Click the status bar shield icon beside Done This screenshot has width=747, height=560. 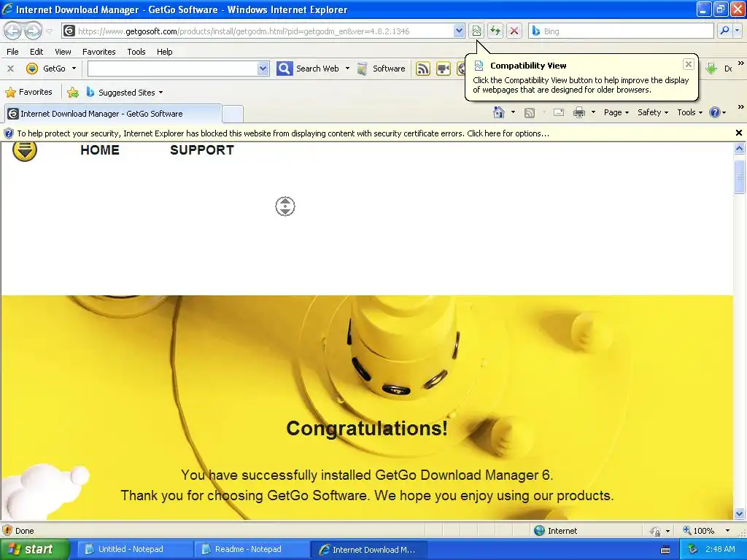click(7, 531)
